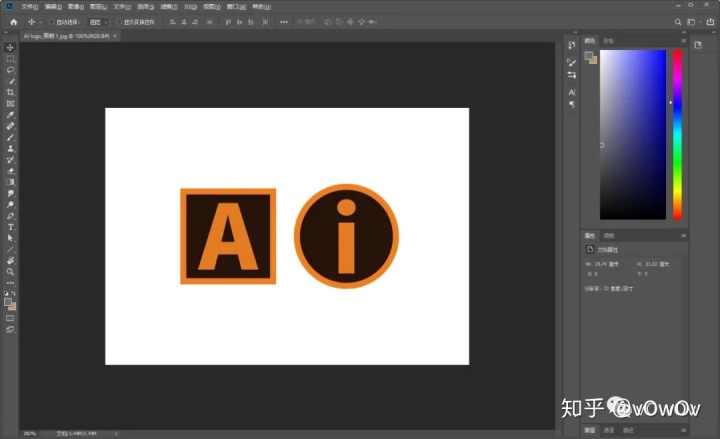Align horizontal centers in options bar
Image resolution: width=720 pixels, height=439 pixels.
point(184,22)
